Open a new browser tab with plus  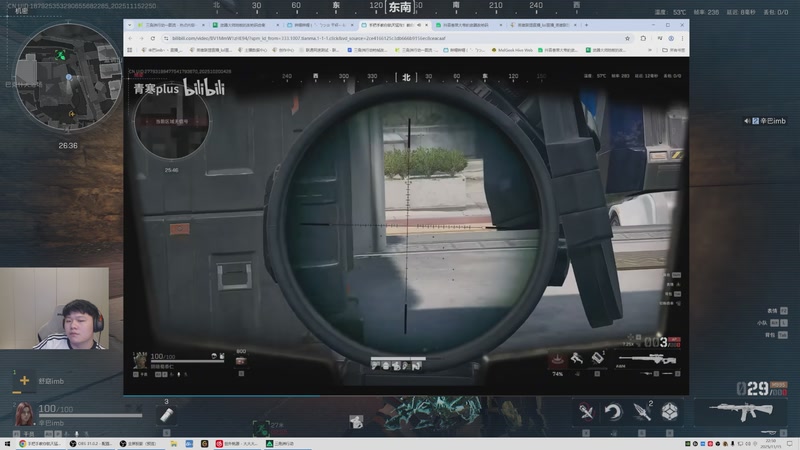[x=586, y=24]
